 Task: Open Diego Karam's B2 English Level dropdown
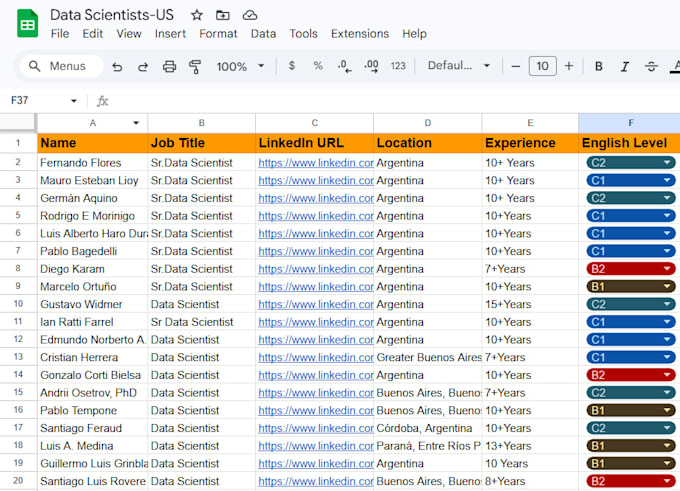click(x=631, y=269)
